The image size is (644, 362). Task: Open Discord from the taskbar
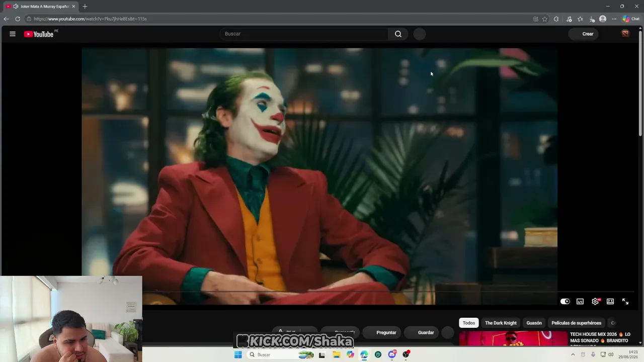tap(392, 354)
